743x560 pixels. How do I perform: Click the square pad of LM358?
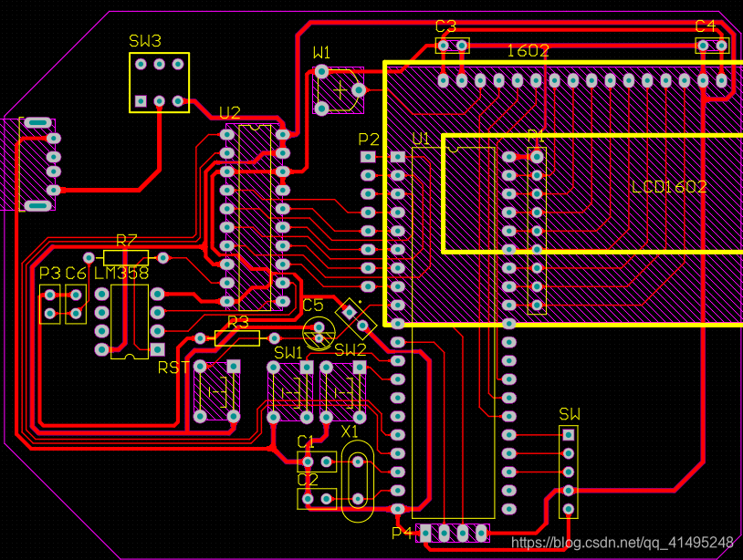tap(157, 349)
